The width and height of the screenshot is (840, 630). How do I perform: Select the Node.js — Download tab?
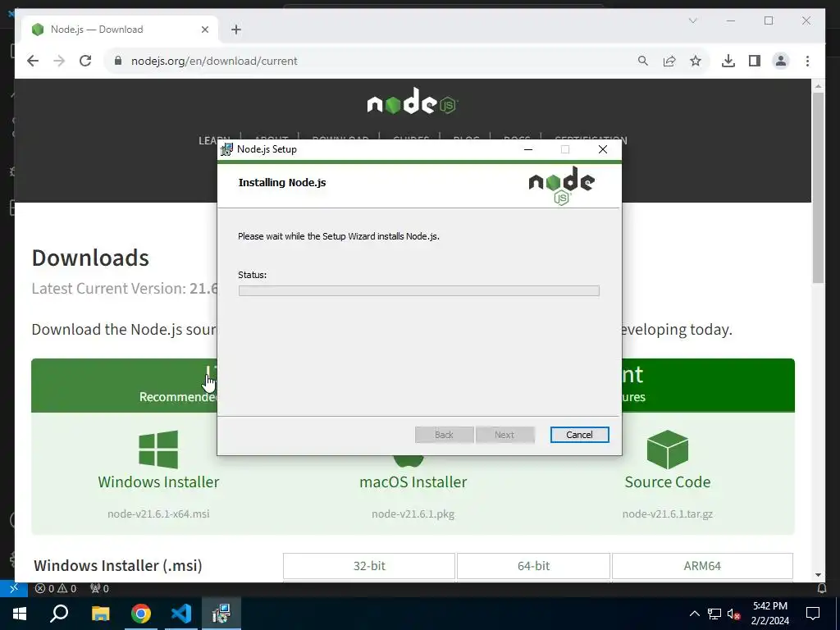tap(120, 29)
